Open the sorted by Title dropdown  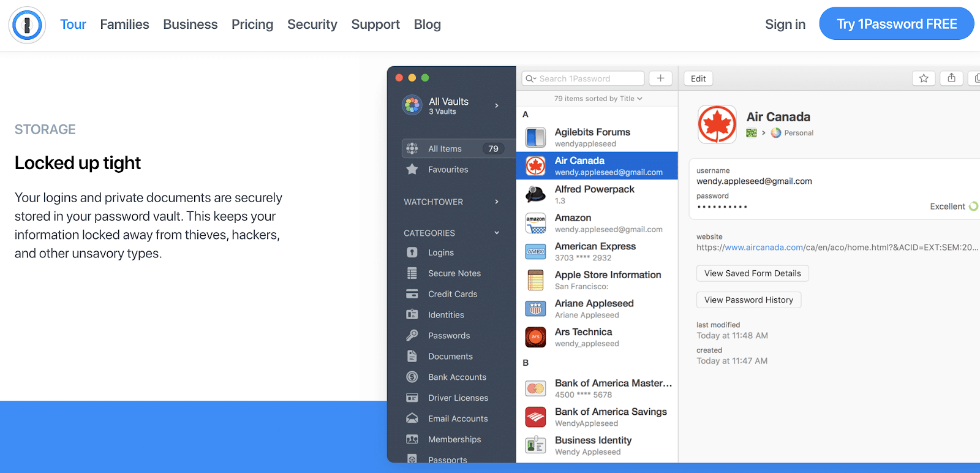pyautogui.click(x=598, y=99)
